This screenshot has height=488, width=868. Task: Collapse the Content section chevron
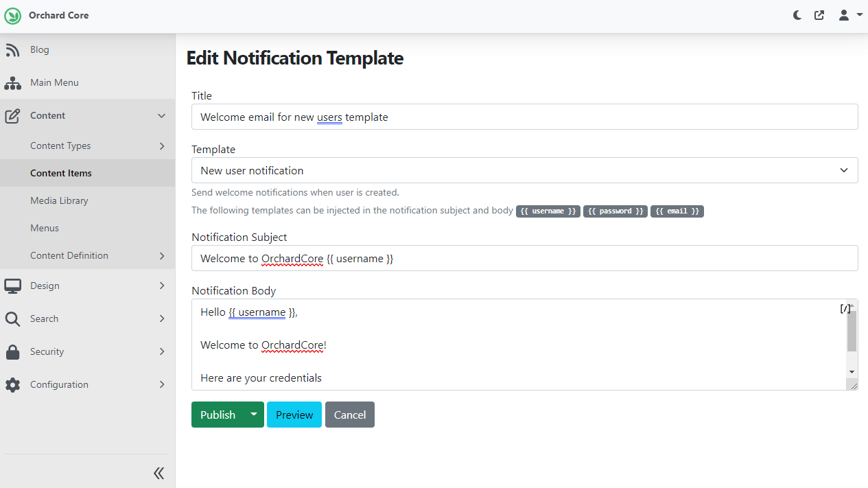point(161,116)
